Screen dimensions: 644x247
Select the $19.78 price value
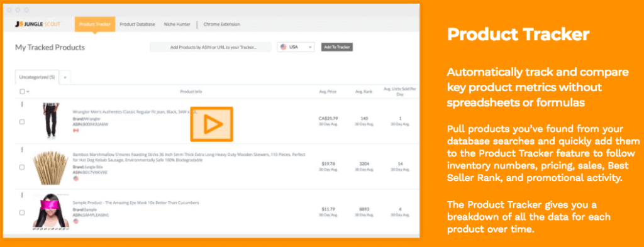[x=328, y=163]
